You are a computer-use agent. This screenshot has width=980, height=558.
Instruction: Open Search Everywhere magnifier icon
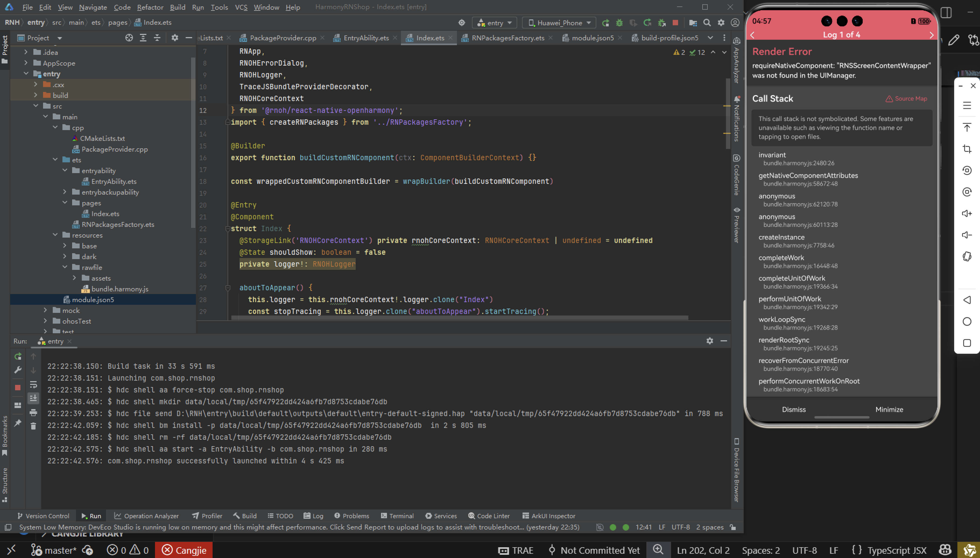click(707, 23)
